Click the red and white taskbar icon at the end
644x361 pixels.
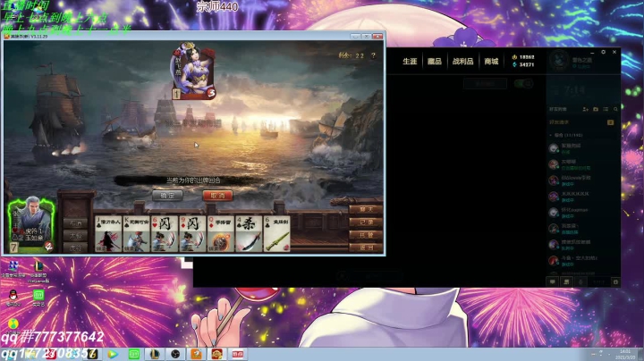(x=238, y=354)
